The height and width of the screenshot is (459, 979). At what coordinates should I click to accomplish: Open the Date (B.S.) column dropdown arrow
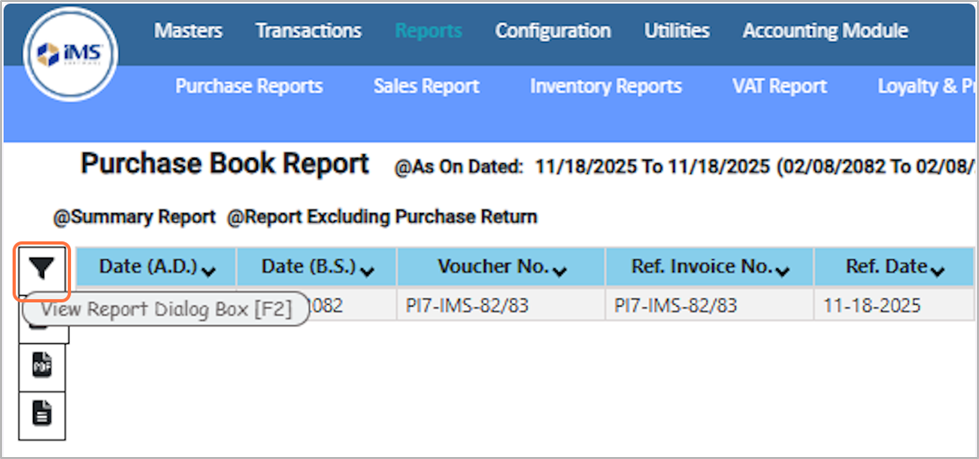[367, 270]
